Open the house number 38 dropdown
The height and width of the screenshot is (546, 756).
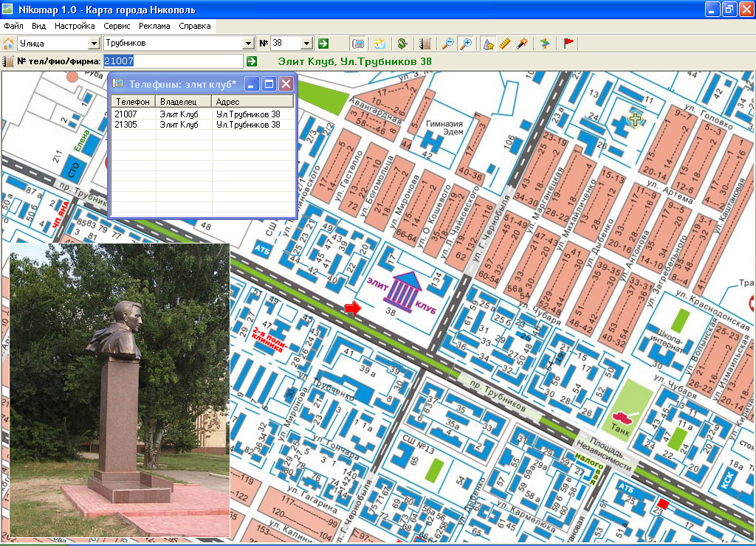tap(306, 44)
